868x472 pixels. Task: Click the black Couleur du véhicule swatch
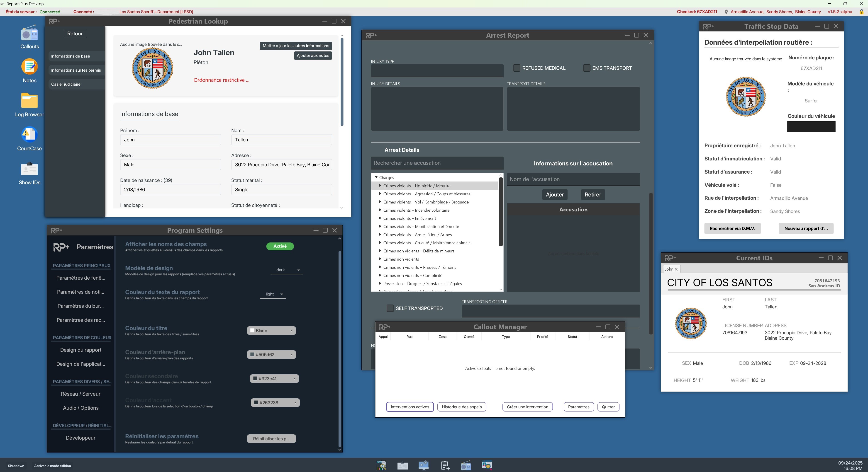tap(811, 127)
